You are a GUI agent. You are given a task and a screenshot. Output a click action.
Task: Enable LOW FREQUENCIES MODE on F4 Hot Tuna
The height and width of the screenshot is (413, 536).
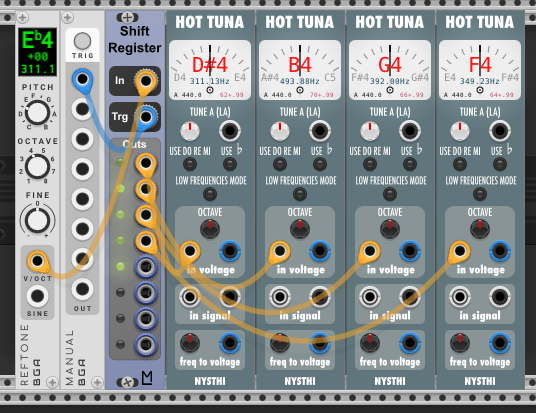click(x=480, y=194)
